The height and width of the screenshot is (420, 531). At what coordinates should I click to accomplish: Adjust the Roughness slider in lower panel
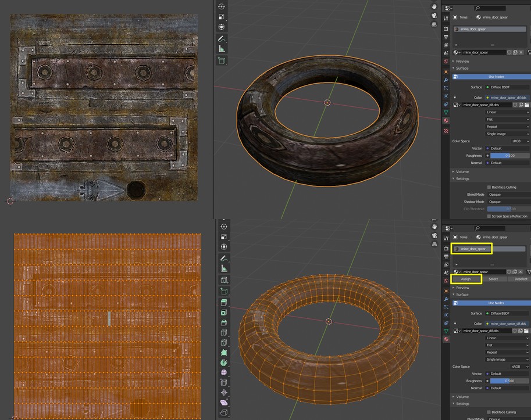coord(509,380)
